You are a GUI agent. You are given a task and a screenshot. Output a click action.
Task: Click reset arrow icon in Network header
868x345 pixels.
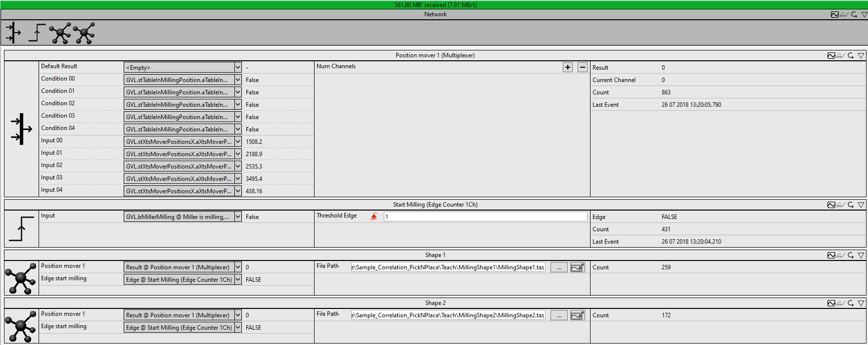click(854, 14)
